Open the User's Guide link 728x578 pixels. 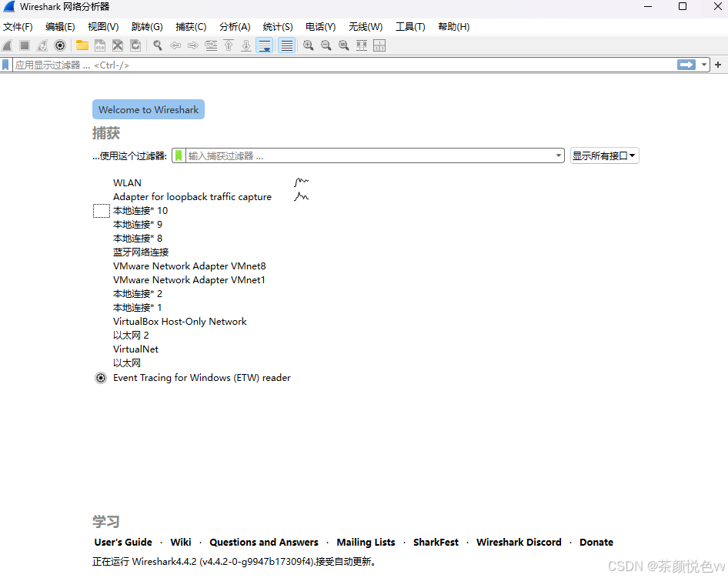pos(123,543)
